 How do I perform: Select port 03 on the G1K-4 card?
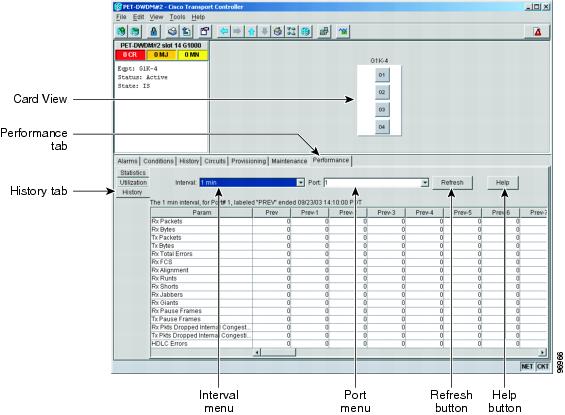click(382, 110)
